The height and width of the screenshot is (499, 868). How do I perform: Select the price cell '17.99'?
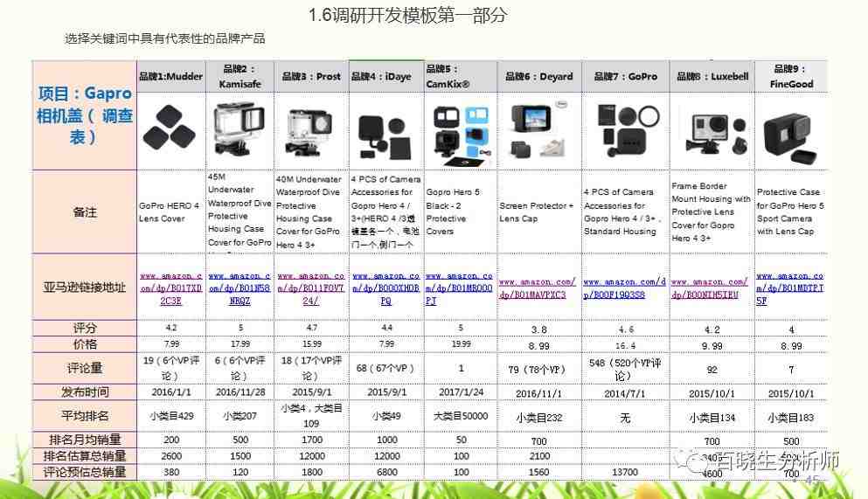[x=240, y=344]
